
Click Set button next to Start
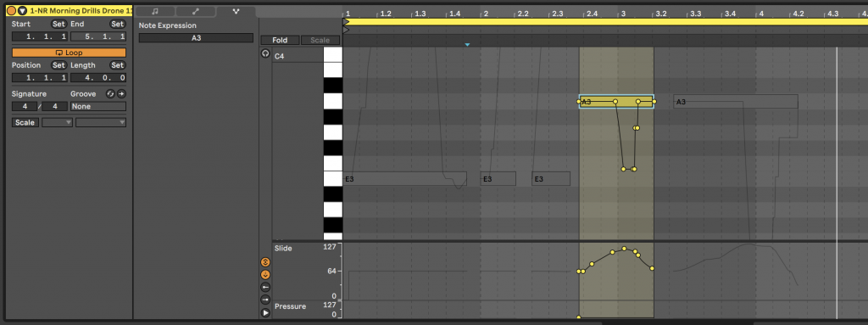(x=58, y=24)
